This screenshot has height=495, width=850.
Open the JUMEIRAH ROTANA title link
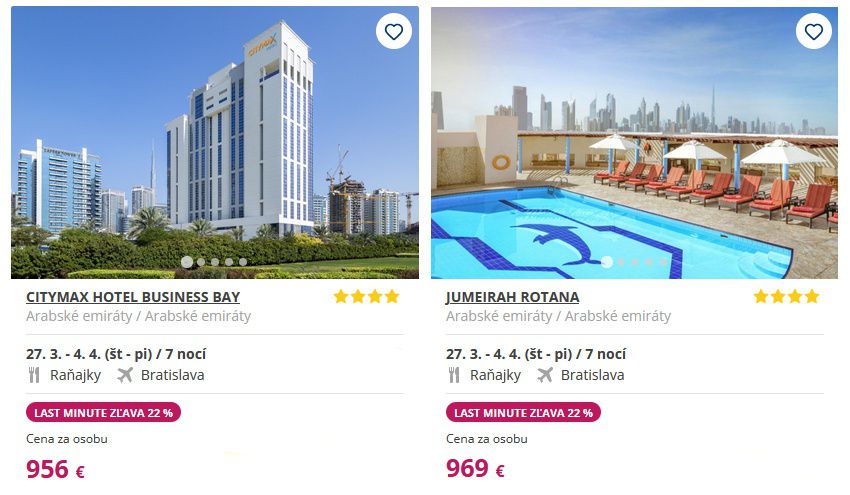512,297
